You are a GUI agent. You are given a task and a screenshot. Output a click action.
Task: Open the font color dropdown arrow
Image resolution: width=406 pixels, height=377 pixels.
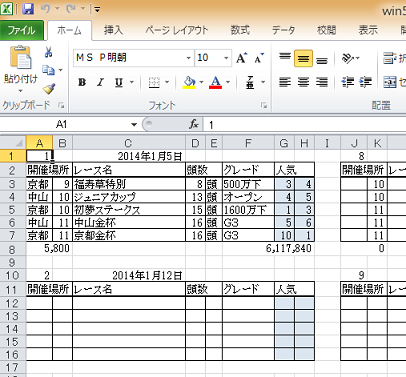pos(228,82)
